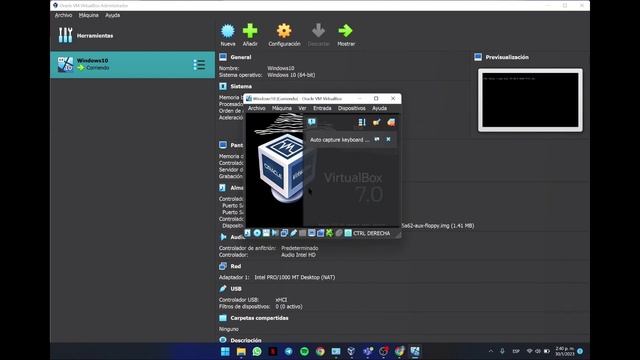
Task: Open Archivo menu in the Manager window
Action: pyautogui.click(x=63, y=15)
